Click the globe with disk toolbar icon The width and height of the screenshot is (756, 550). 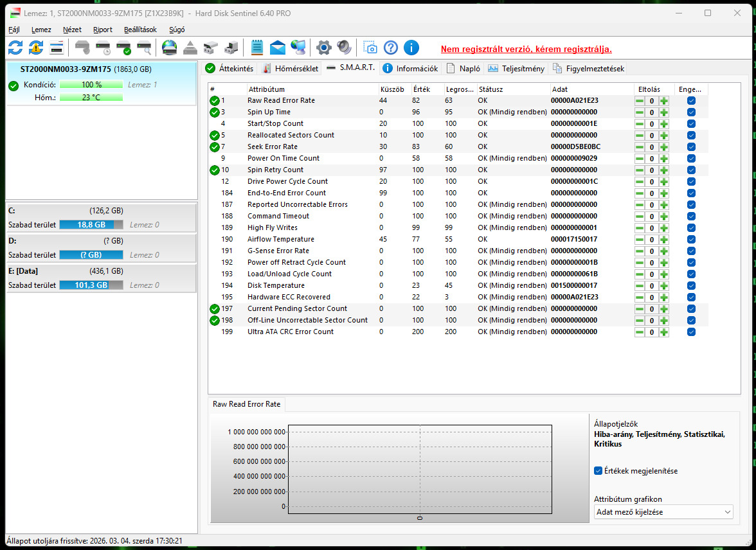pyautogui.click(x=169, y=48)
